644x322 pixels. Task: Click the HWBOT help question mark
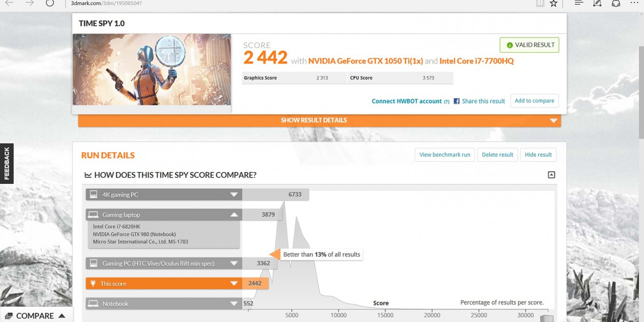(x=446, y=101)
